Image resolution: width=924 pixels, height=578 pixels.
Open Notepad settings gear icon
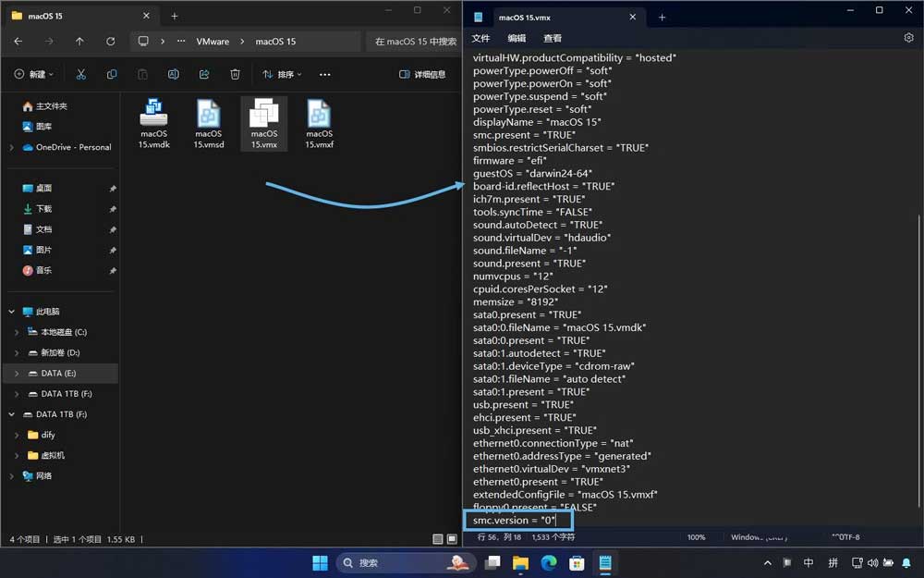pos(908,38)
